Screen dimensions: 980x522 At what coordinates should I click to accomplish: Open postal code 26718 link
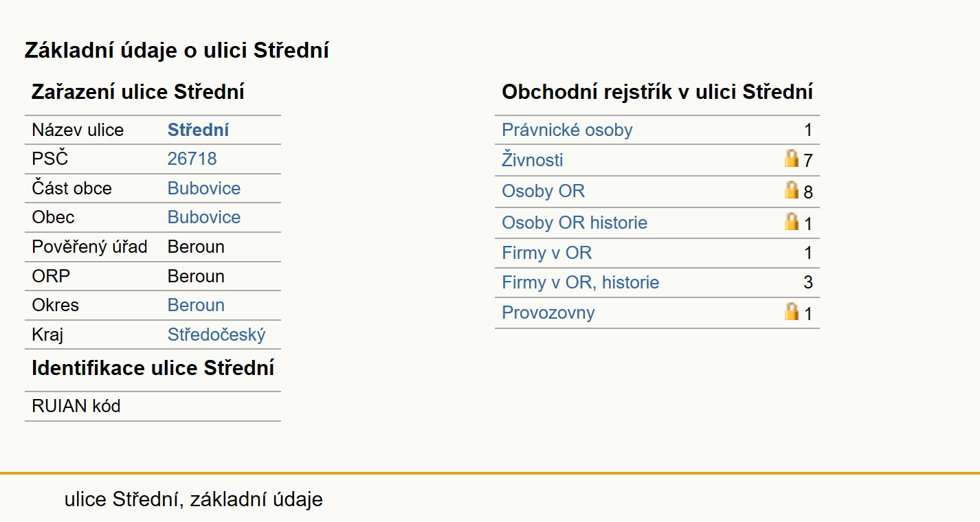[192, 159]
